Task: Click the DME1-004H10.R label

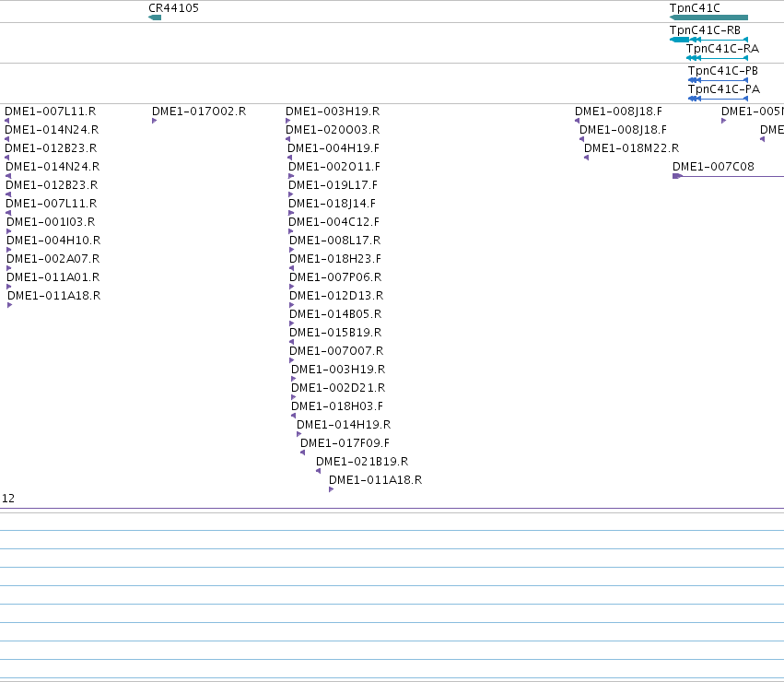Action: pos(53,241)
